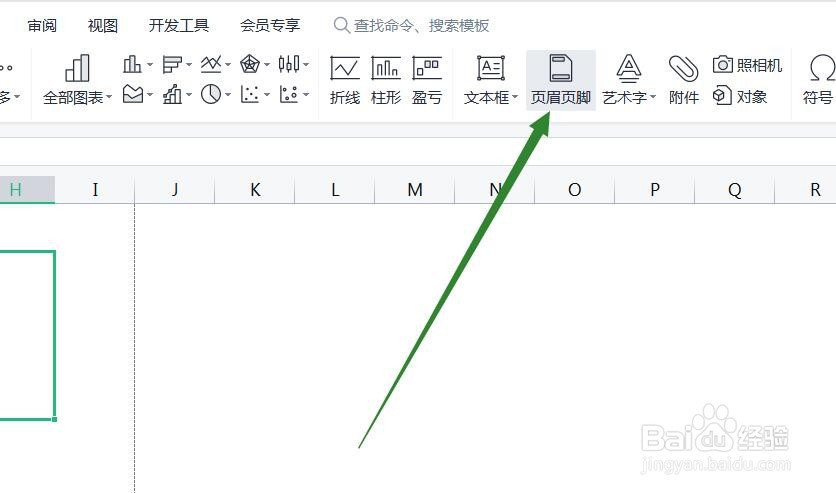Expand combo chart dropdown arrow
This screenshot has width=836, height=493.
[x=189, y=95]
